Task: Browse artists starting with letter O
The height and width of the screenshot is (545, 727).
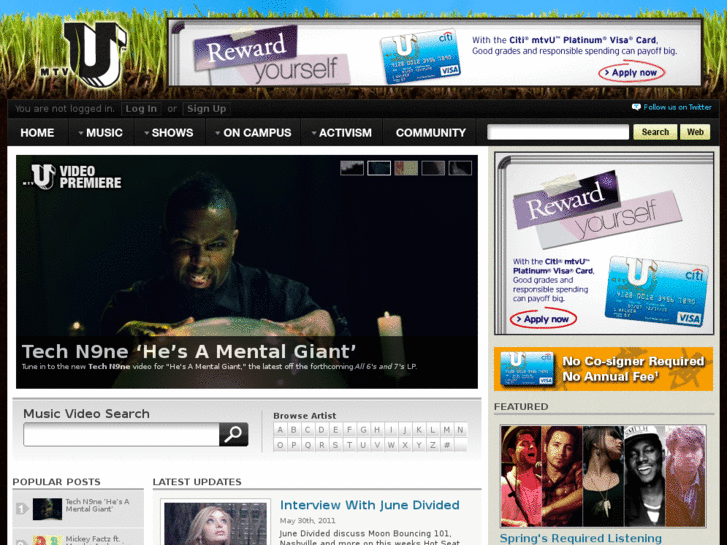Action: (280, 445)
